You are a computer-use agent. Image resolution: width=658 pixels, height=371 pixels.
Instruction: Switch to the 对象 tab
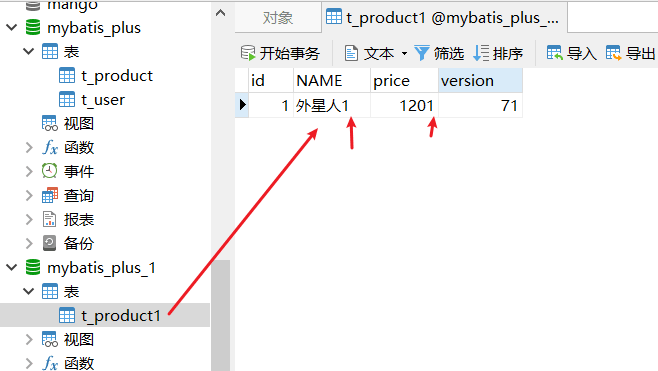(278, 18)
